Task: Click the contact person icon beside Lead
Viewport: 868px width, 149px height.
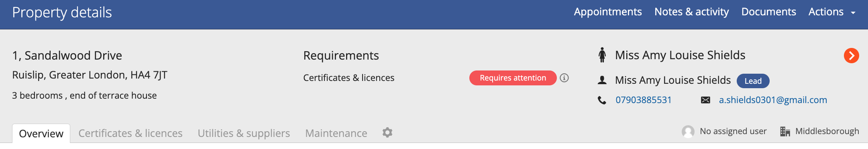Action: point(602,80)
